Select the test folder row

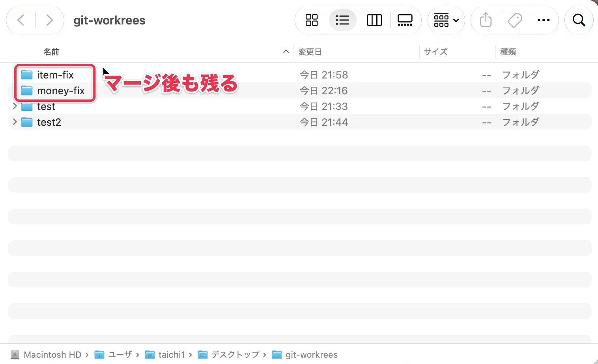click(x=300, y=106)
